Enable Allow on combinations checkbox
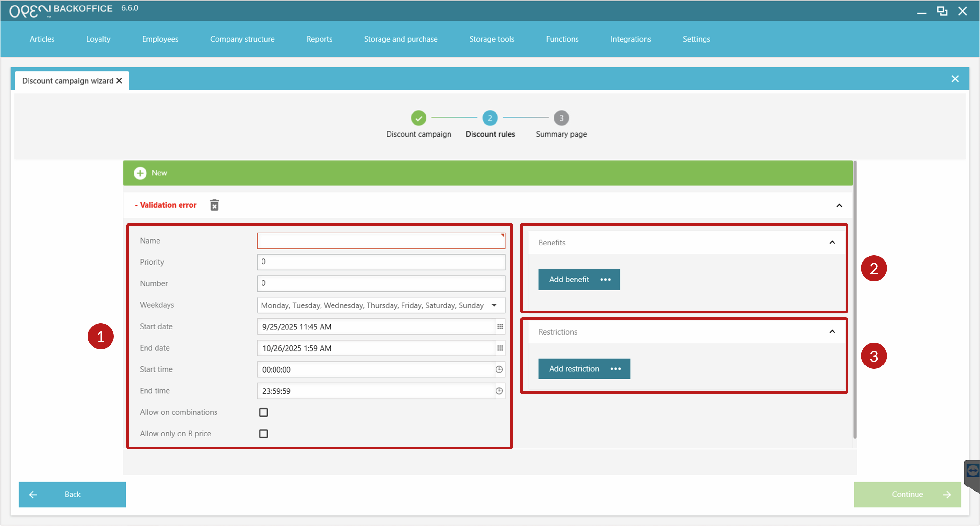 (263, 412)
